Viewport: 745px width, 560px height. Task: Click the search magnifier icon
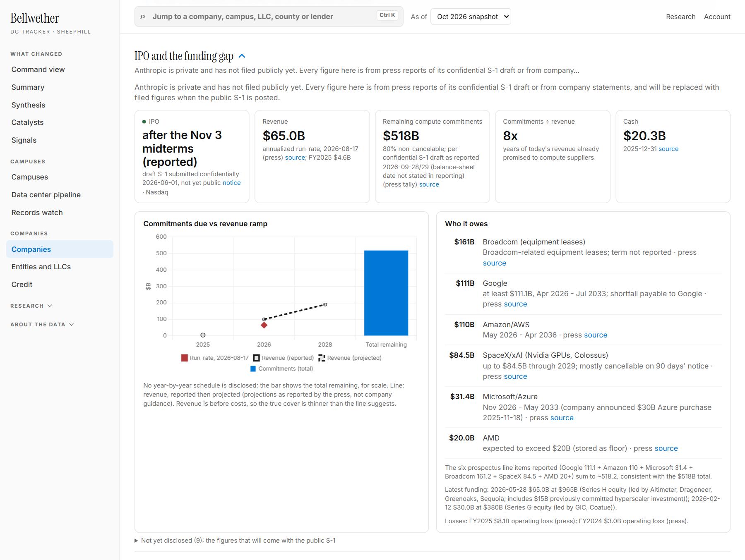(x=143, y=17)
